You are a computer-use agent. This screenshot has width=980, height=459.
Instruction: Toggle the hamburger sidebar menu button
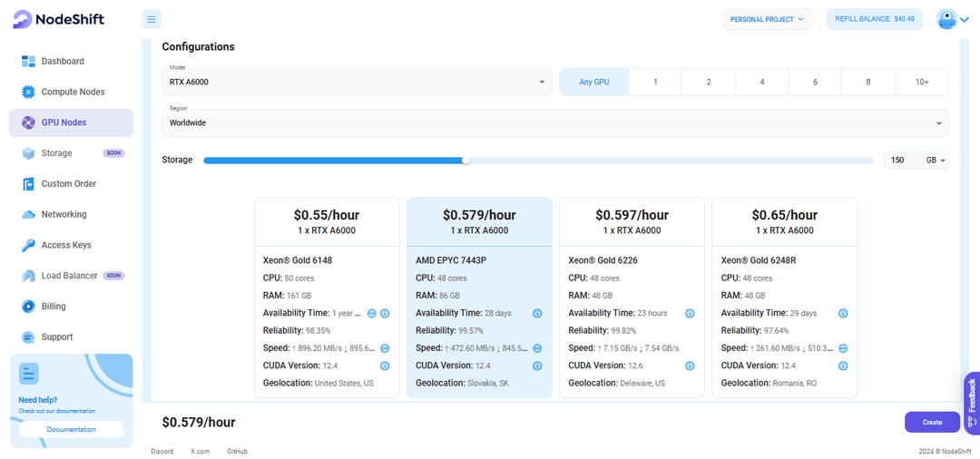(152, 19)
